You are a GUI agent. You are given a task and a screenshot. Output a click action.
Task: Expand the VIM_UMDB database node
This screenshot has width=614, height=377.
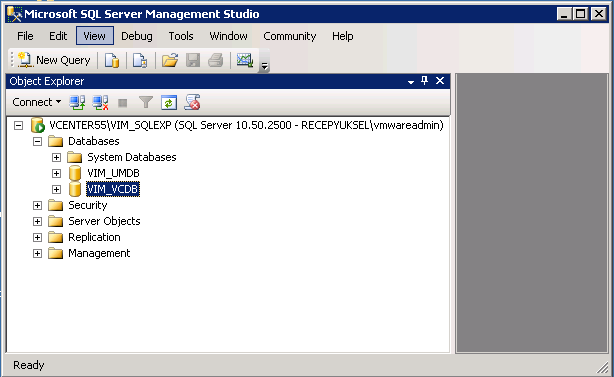click(56, 173)
